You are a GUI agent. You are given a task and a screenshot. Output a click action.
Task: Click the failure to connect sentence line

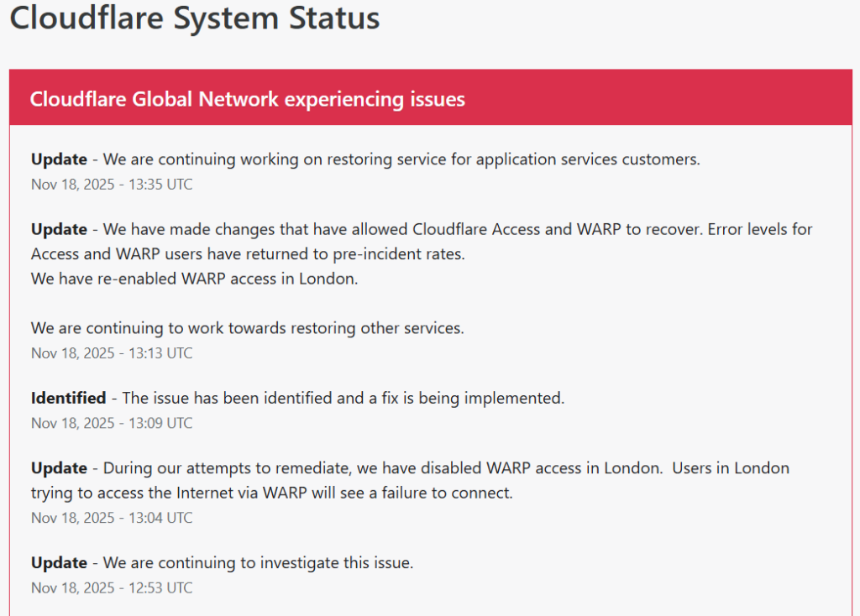pos(271,493)
